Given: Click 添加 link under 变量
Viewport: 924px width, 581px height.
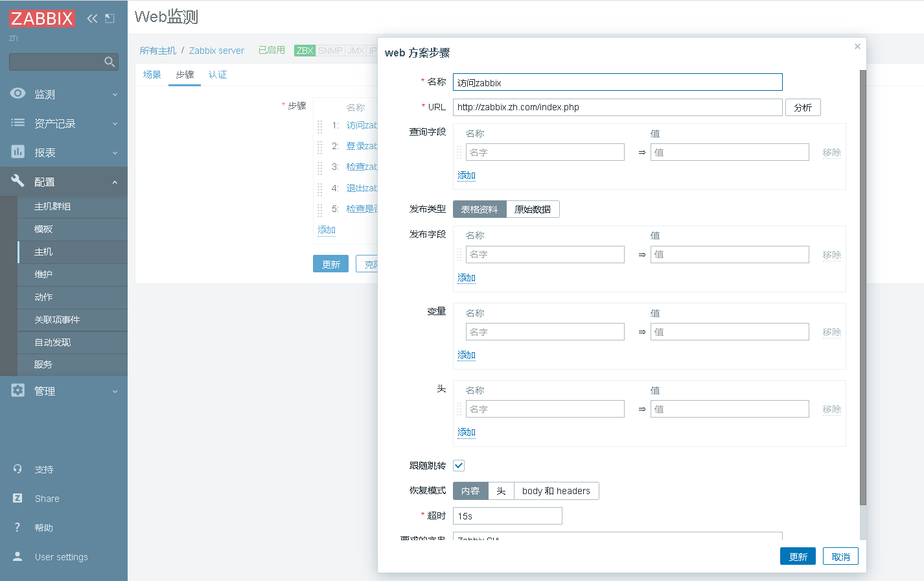Looking at the screenshot, I should pyautogui.click(x=467, y=355).
